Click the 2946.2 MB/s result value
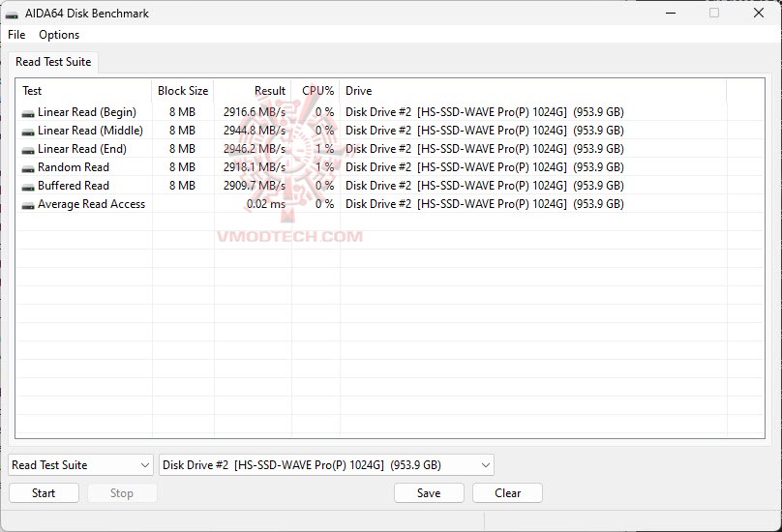Viewport: 782px width, 532px height. [x=255, y=149]
